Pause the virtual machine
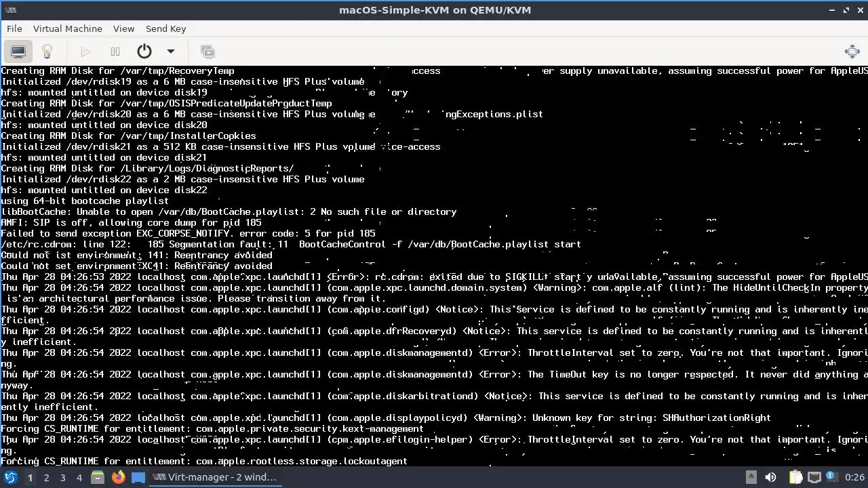868x488 pixels. [115, 52]
